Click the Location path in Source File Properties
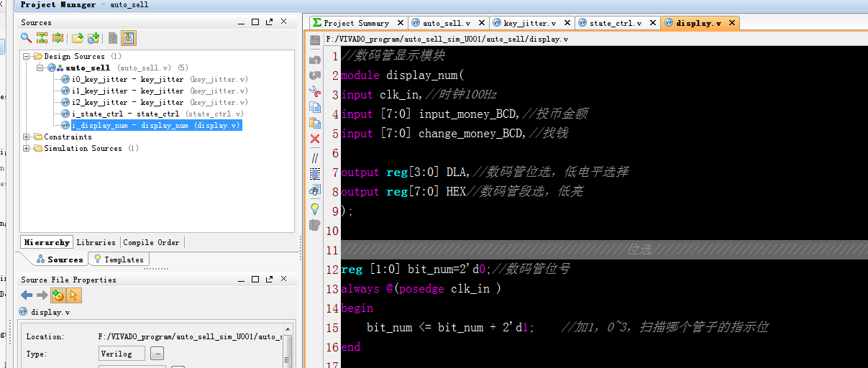This screenshot has height=368, width=868. tap(190, 336)
